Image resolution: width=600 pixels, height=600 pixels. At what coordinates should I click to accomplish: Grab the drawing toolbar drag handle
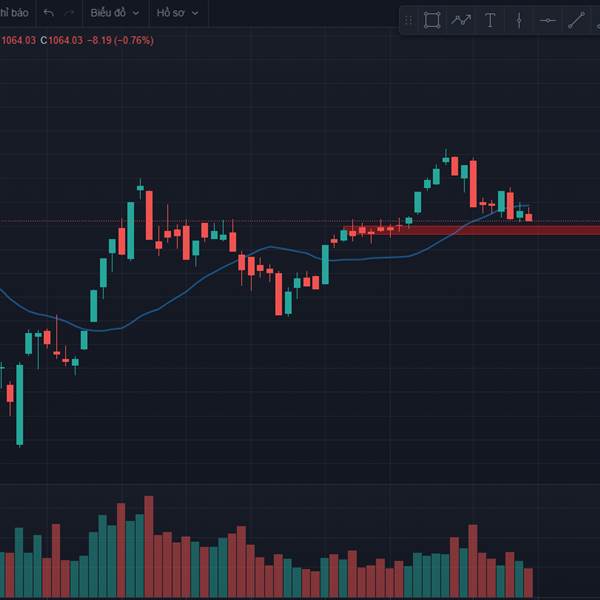[408, 20]
